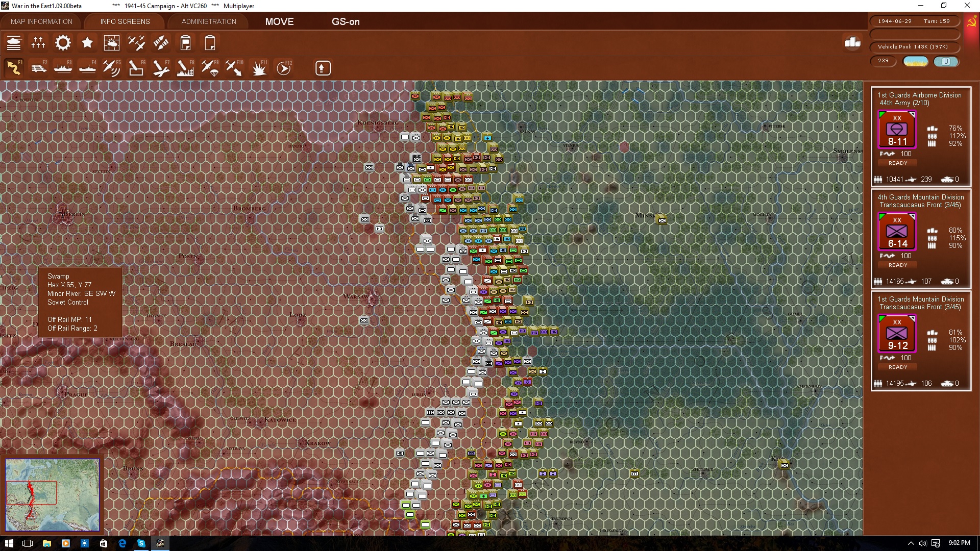This screenshot has width=980, height=551.
Task: Click the bar chart statistics icon
Action: [852, 42]
